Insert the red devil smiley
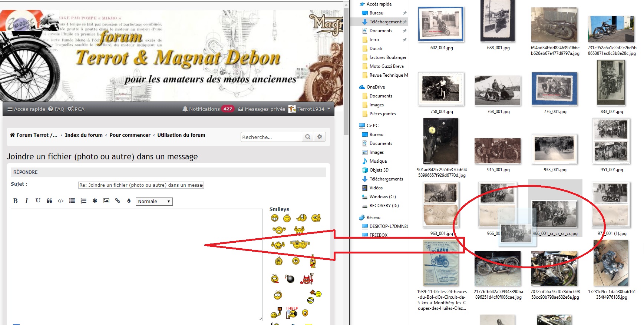 click(307, 278)
